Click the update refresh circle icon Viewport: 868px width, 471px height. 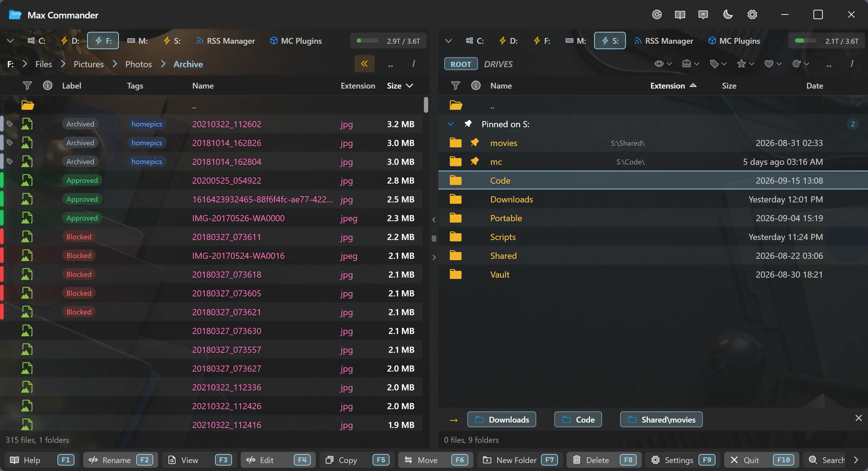pyautogui.click(x=657, y=15)
